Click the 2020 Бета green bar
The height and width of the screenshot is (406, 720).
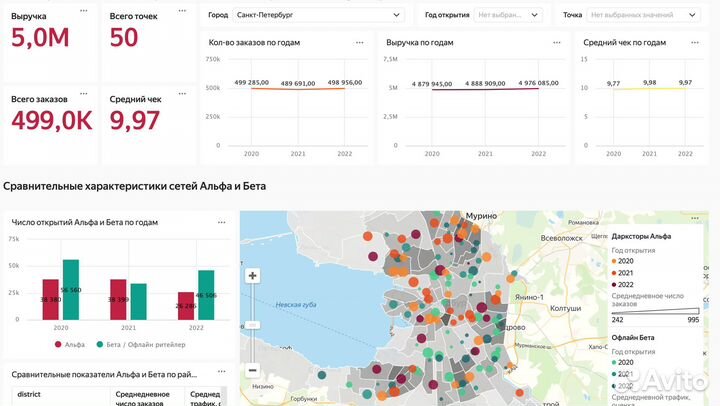click(x=71, y=290)
